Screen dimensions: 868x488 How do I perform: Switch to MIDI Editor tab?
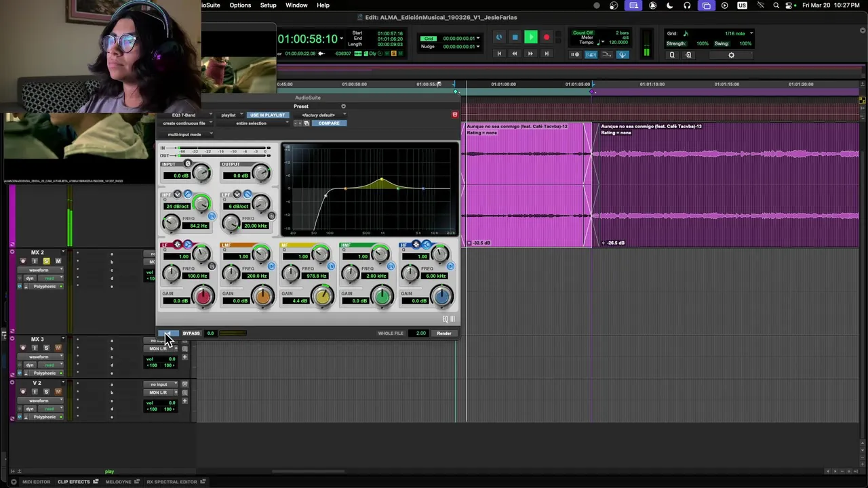tap(36, 482)
